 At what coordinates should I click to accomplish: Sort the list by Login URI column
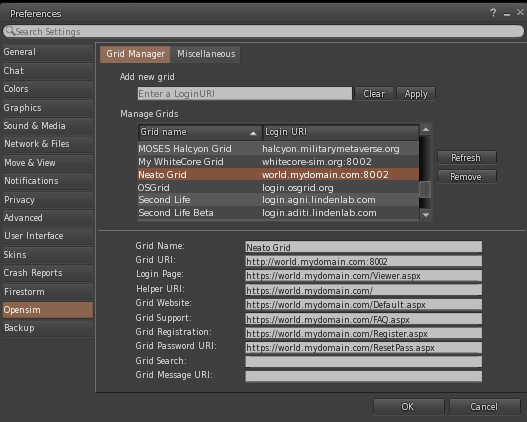pos(340,132)
